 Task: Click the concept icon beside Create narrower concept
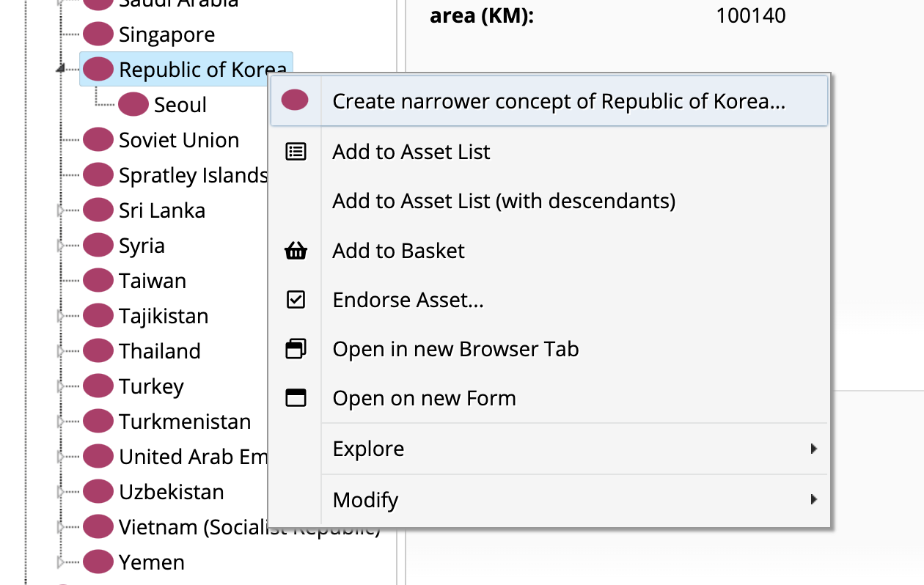point(295,100)
